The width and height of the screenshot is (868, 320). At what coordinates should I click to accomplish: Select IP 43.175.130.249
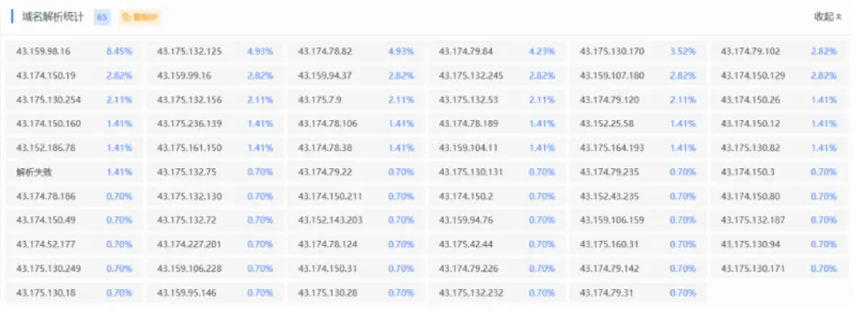[49, 269]
